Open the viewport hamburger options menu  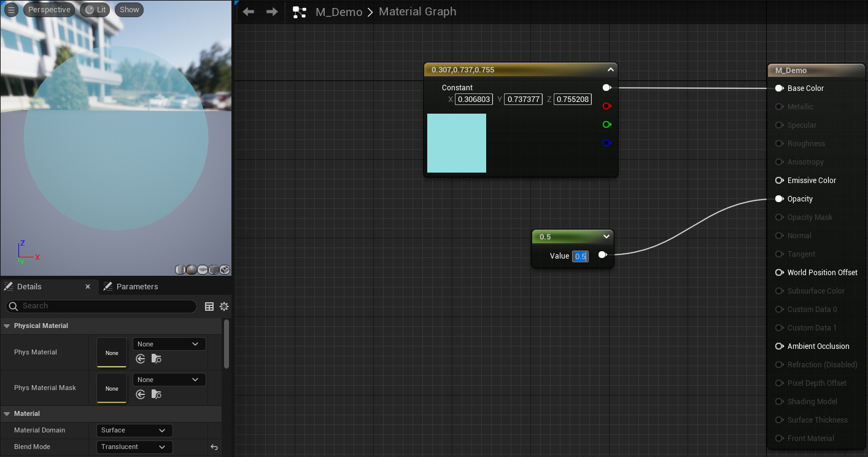(x=11, y=10)
